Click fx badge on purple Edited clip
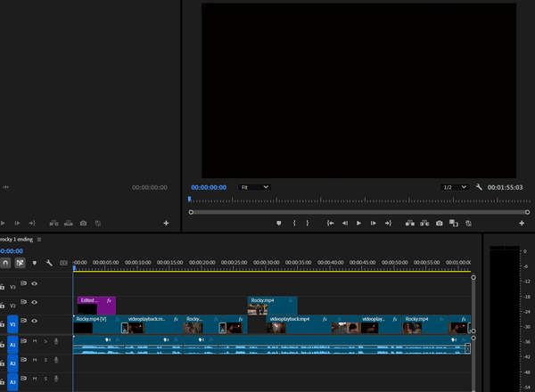The width and height of the screenshot is (535, 392). tap(109, 300)
